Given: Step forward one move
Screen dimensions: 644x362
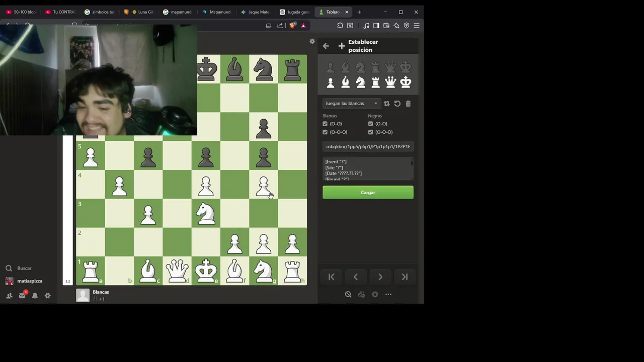Looking at the screenshot, I should [380, 277].
